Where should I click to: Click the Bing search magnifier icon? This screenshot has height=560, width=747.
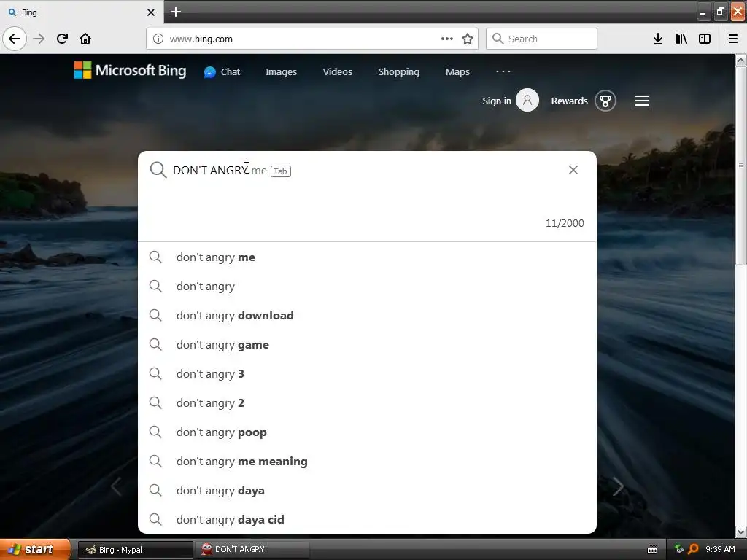click(158, 170)
